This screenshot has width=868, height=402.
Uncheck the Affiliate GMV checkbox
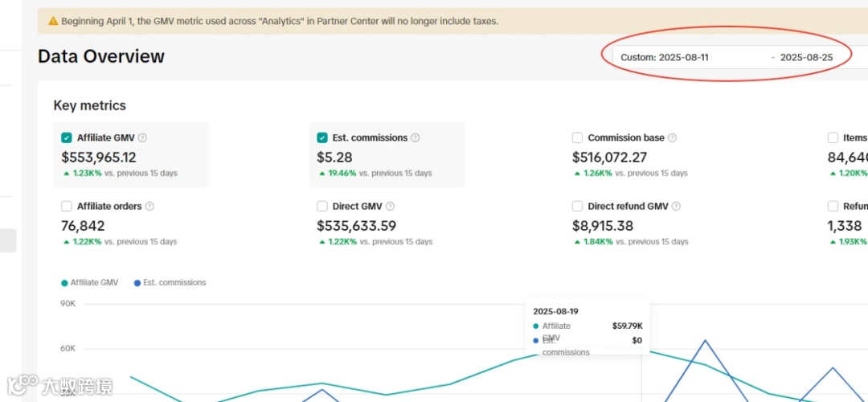(67, 137)
